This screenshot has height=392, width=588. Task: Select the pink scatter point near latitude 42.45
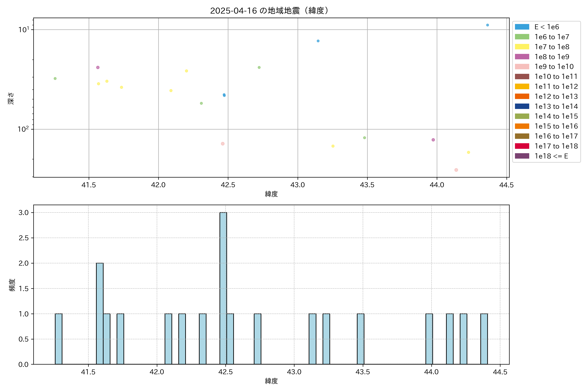pyautogui.click(x=222, y=144)
